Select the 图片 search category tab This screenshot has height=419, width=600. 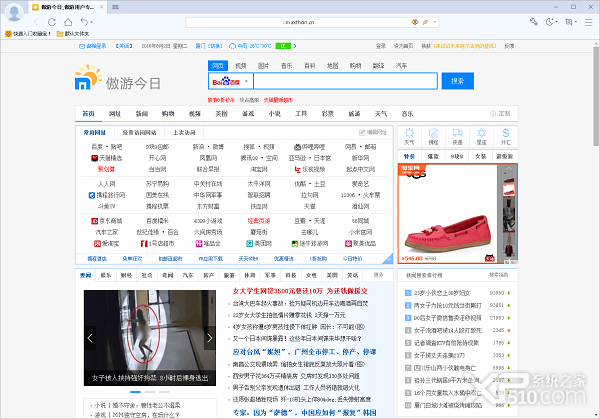pyautogui.click(x=263, y=66)
